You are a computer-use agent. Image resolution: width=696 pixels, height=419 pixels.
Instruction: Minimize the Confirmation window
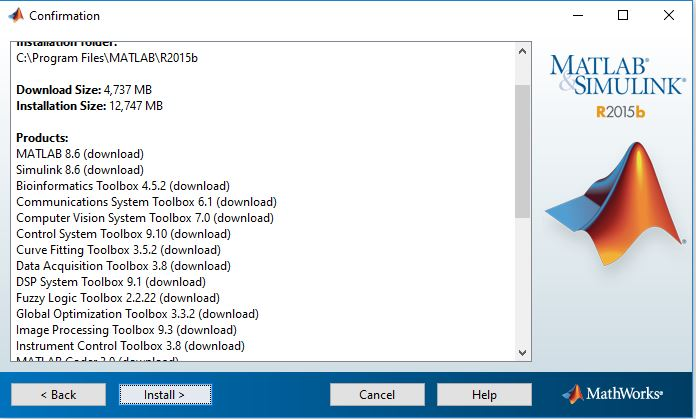[x=577, y=16]
